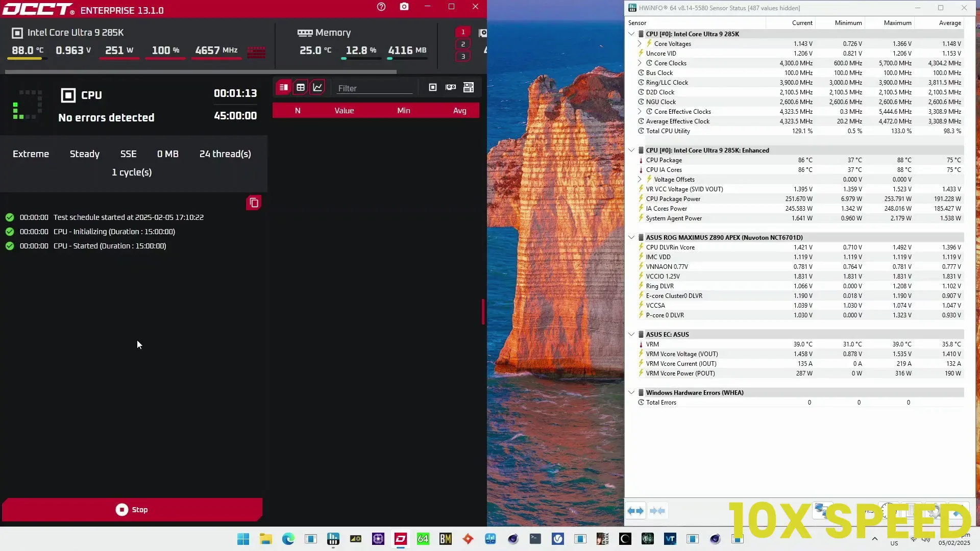Click the Extreme test mode label
Viewport: 980px width, 551px height.
point(31,154)
